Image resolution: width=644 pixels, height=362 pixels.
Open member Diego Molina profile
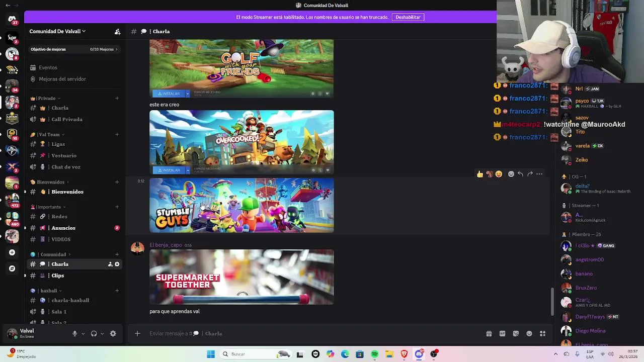coord(589,331)
